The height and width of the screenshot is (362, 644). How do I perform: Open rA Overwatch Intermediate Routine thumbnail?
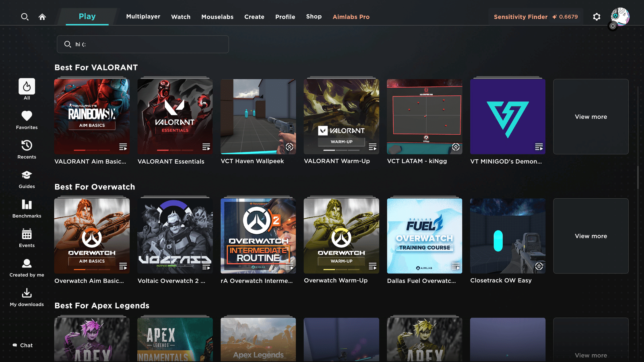[x=258, y=236]
